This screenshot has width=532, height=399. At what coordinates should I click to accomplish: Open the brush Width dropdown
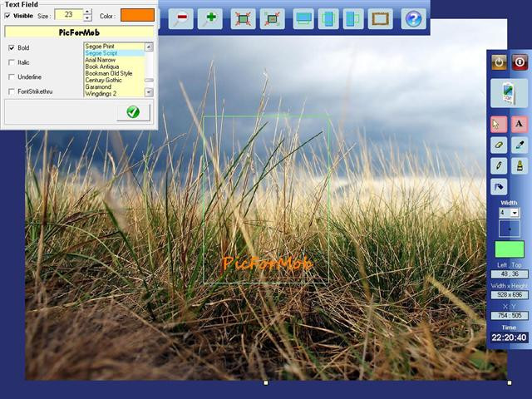[515, 213]
